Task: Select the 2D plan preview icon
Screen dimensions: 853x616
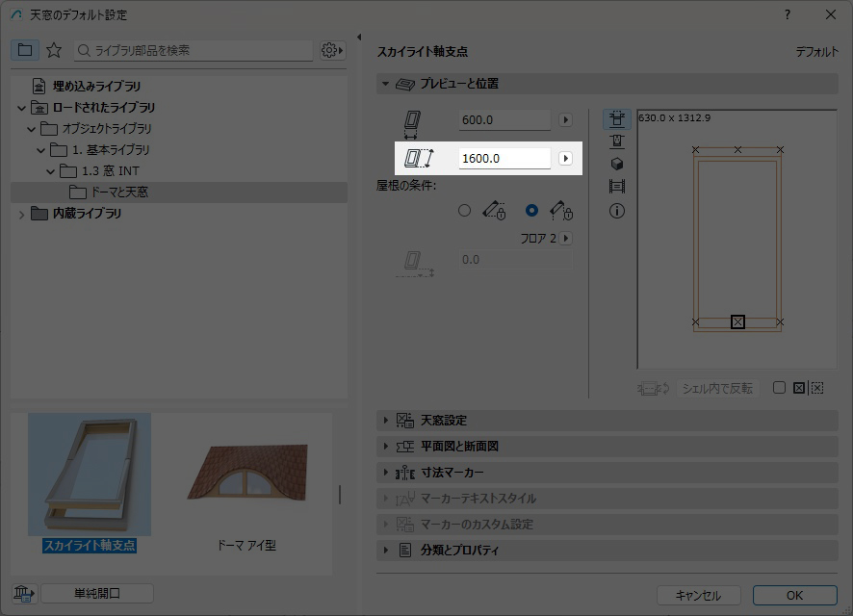Action: 617,119
